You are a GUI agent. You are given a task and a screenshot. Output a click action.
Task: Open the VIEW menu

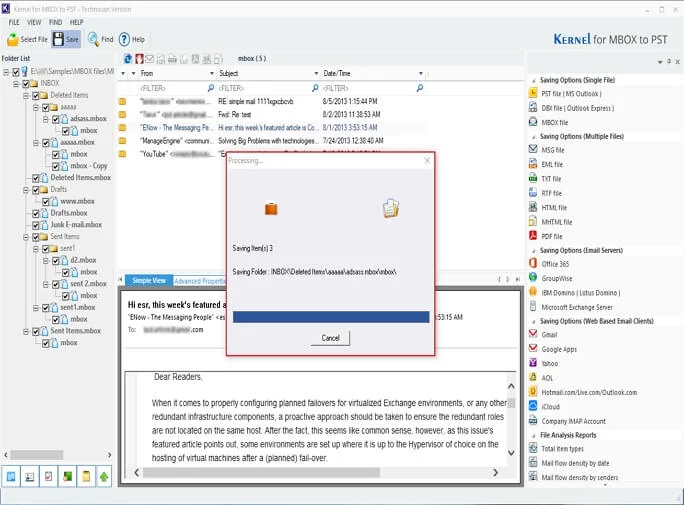point(34,22)
